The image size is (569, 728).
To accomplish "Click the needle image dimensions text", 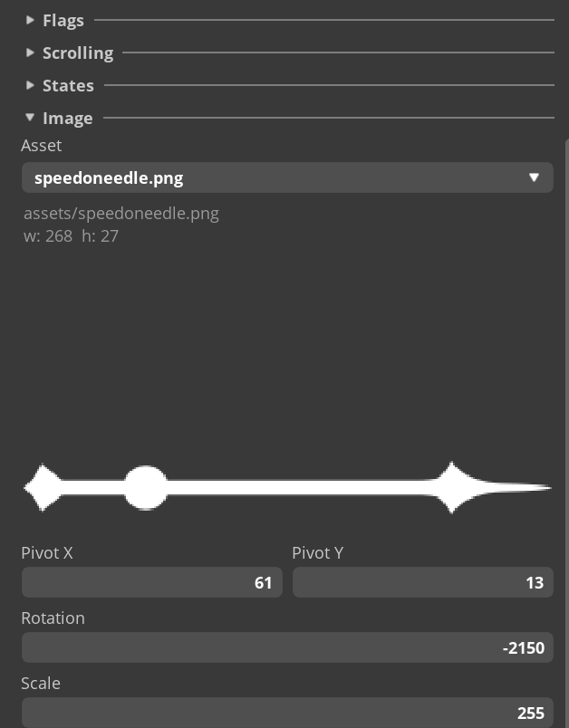I will pyautogui.click(x=72, y=236).
